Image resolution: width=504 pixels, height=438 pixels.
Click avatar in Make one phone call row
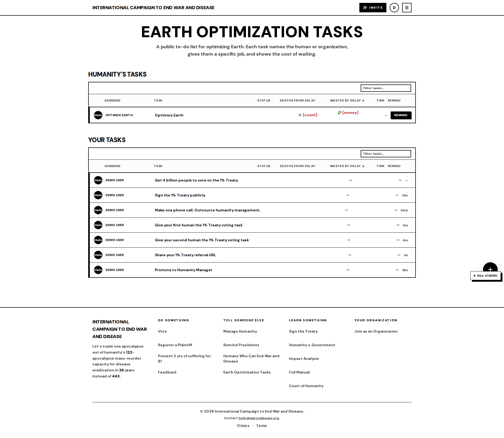click(98, 210)
